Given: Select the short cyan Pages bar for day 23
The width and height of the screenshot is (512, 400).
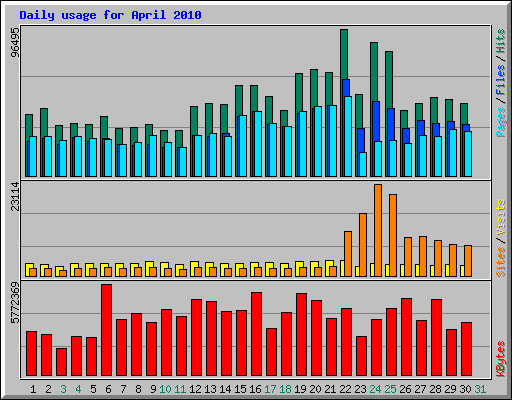Looking at the screenshot, I should 363,164.
